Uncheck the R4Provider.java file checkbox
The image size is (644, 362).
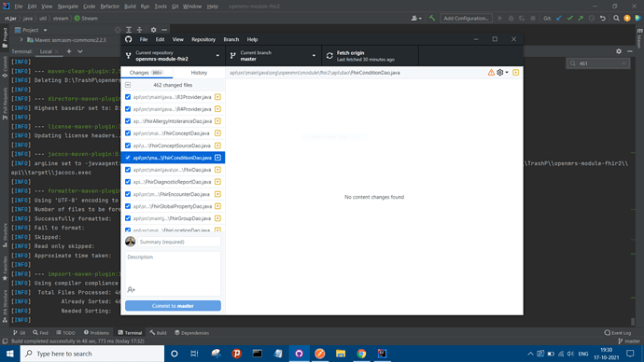pyautogui.click(x=128, y=109)
